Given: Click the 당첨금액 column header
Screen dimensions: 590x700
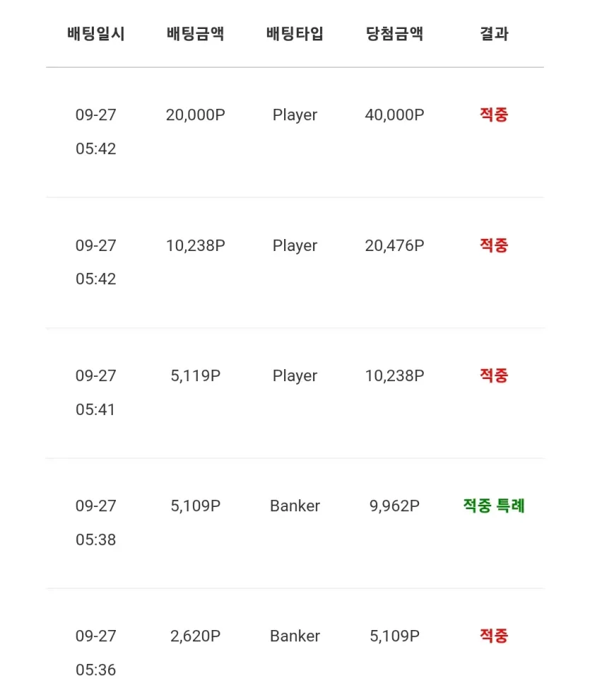Looking at the screenshot, I should click(x=394, y=34).
